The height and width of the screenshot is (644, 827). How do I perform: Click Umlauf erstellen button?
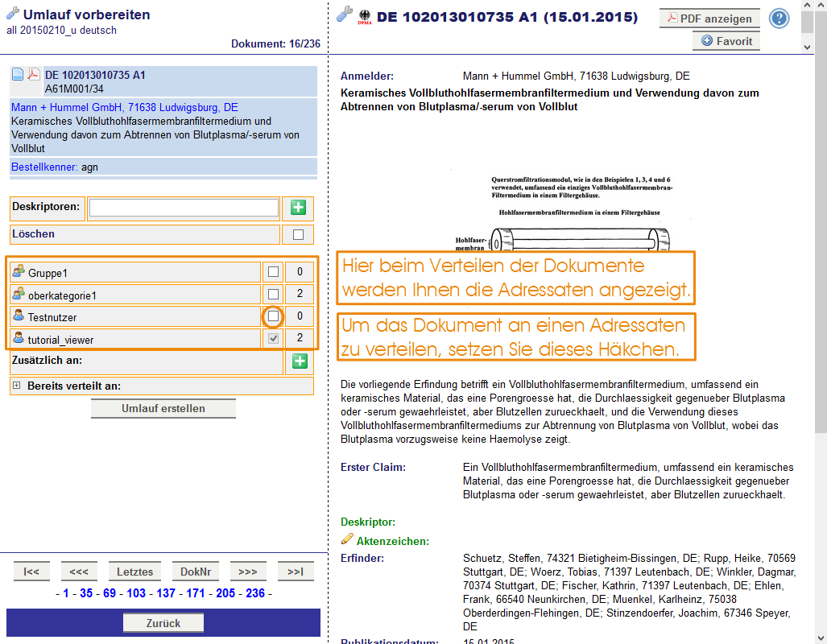pos(163,408)
